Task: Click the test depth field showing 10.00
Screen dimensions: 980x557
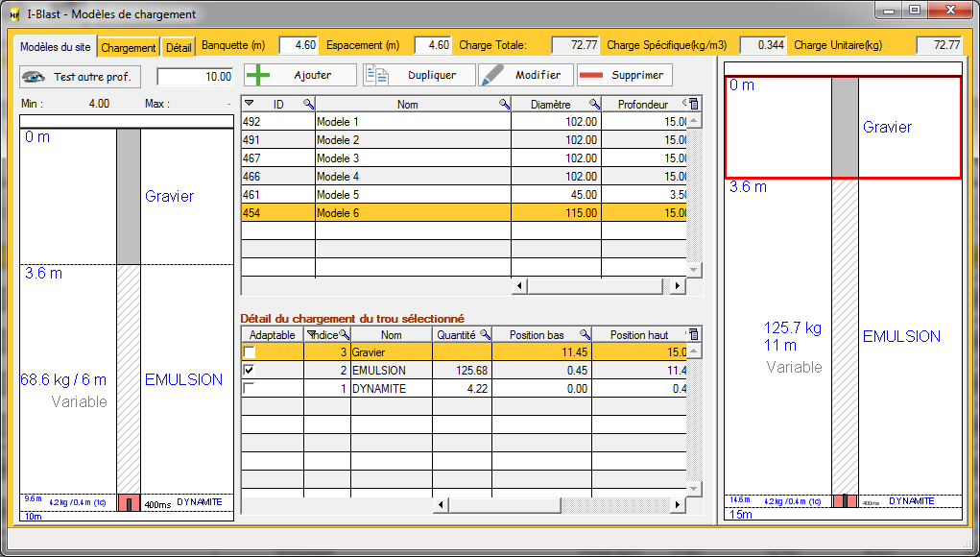Action: (x=195, y=77)
